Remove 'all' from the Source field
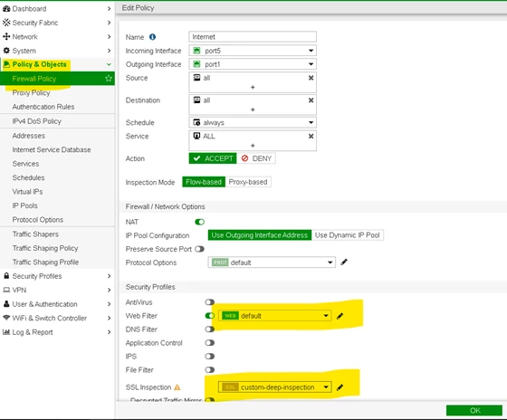Screen dimensions: 507x420 point(311,78)
